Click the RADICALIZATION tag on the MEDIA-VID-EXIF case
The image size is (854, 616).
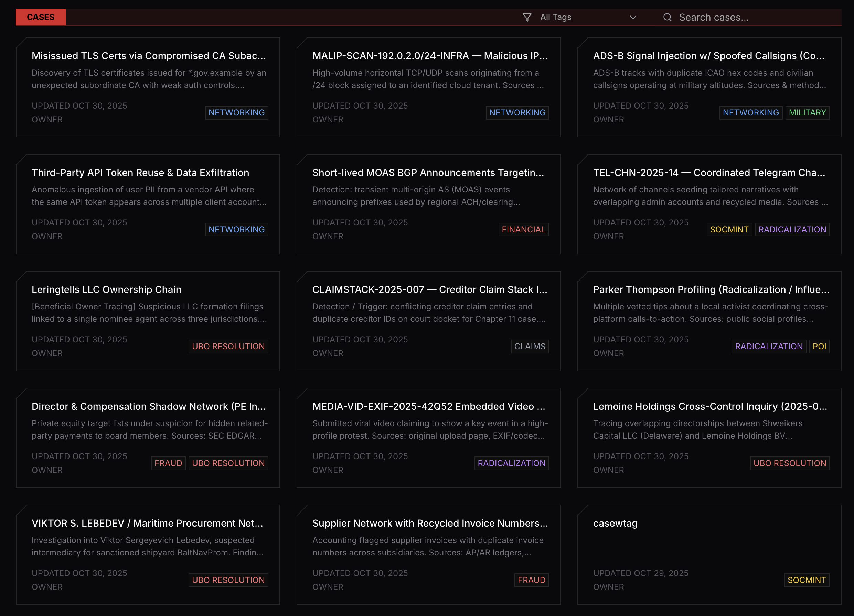511,463
